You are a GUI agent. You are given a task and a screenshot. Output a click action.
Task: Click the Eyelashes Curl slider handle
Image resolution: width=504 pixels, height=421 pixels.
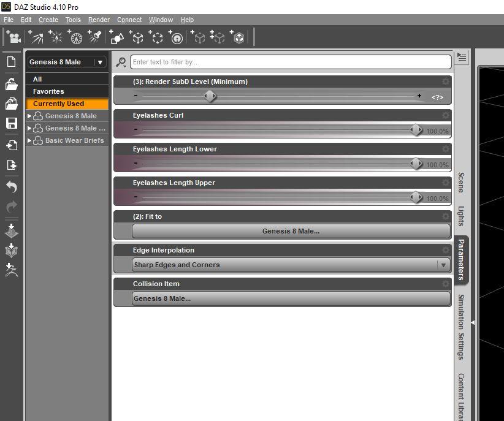coord(416,129)
